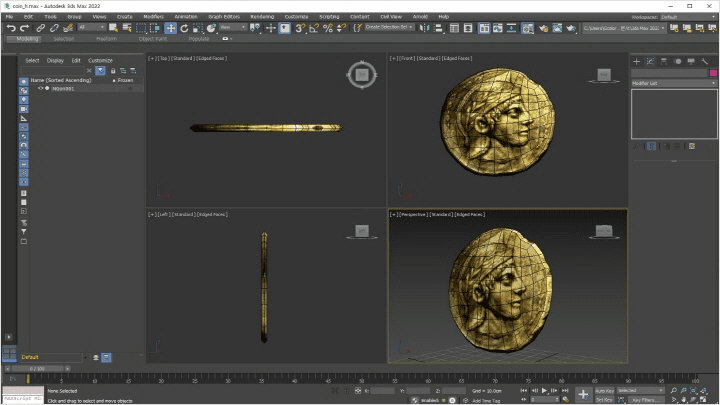Toggle scene explorer lock selection icon

(113, 71)
